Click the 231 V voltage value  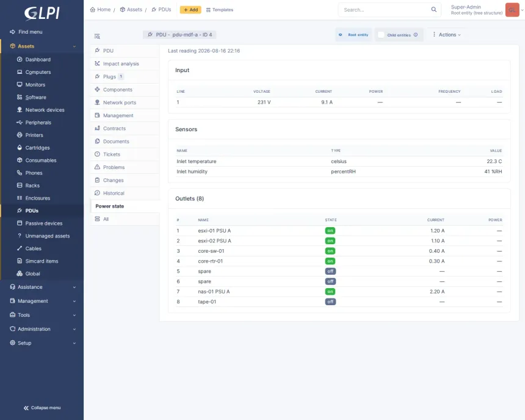[x=264, y=102]
